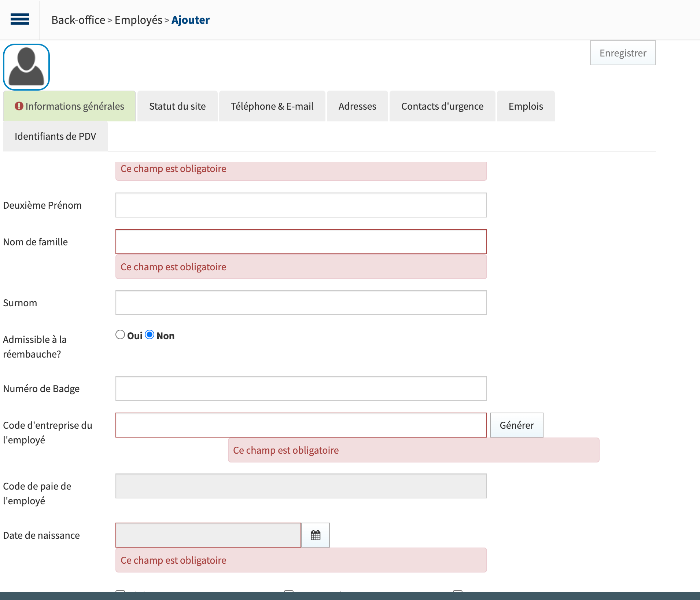The width and height of the screenshot is (700, 600).
Task: Click the red error icon on Informations générales tab
Action: 19,106
